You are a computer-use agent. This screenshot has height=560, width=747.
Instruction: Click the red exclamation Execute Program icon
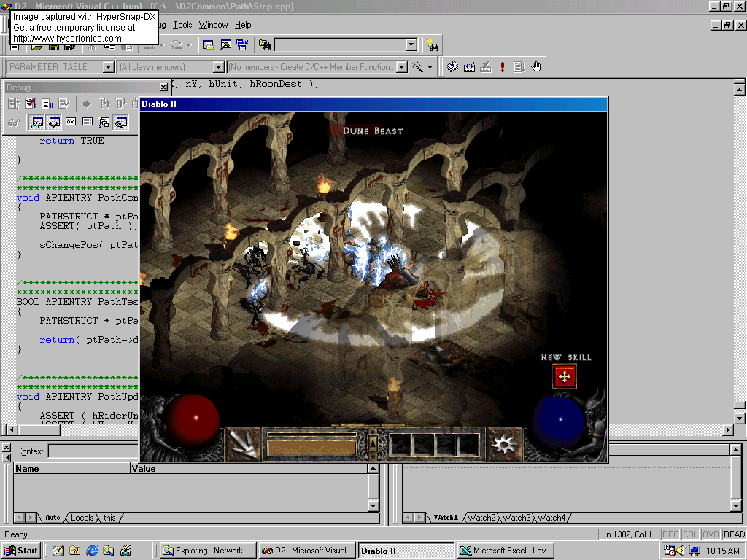(x=502, y=67)
